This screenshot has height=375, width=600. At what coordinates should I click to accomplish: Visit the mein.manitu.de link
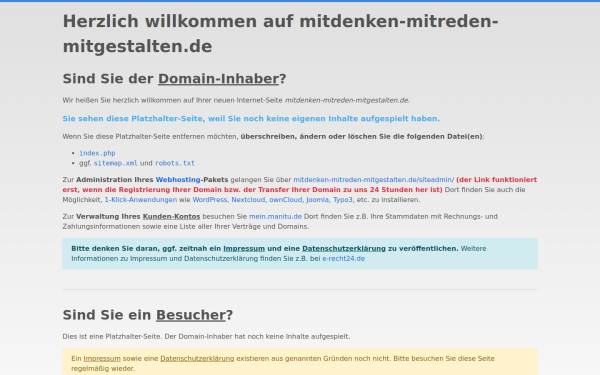point(276,217)
